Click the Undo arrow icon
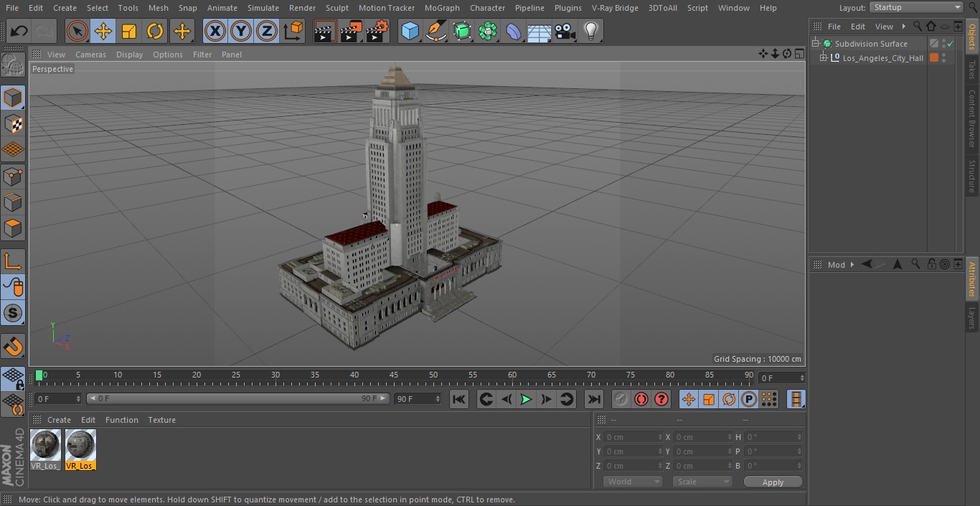This screenshot has height=506, width=980. [19, 31]
